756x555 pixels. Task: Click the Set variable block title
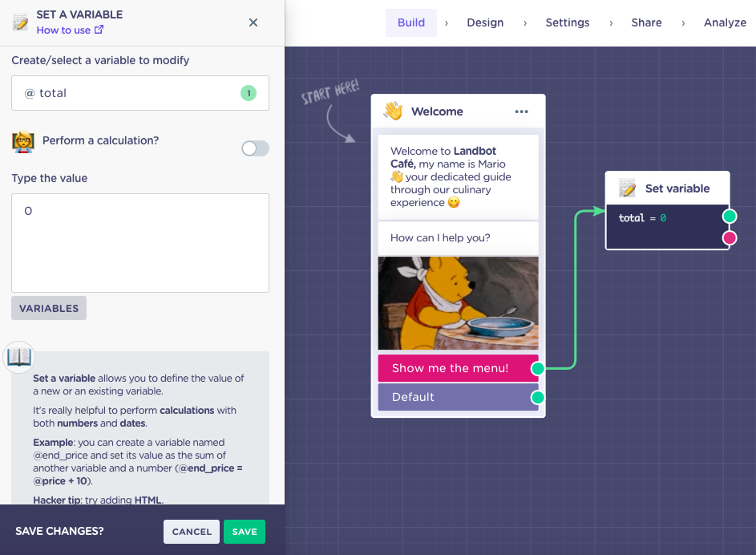(677, 188)
